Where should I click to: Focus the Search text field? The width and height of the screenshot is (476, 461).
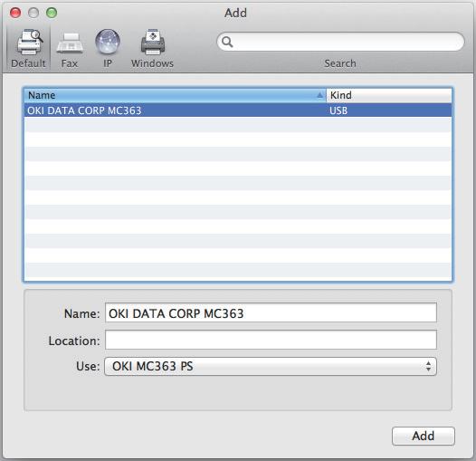pyautogui.click(x=340, y=42)
